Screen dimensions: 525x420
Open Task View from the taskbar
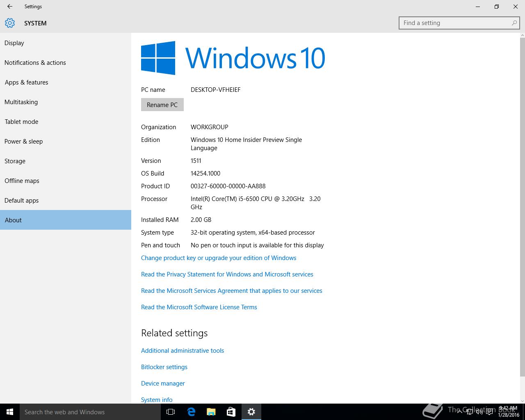(x=171, y=412)
